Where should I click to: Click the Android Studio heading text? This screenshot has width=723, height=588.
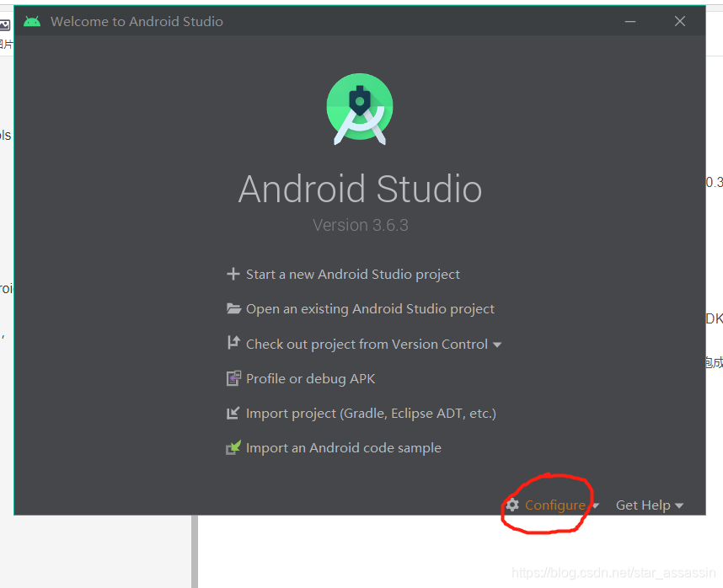(x=360, y=189)
